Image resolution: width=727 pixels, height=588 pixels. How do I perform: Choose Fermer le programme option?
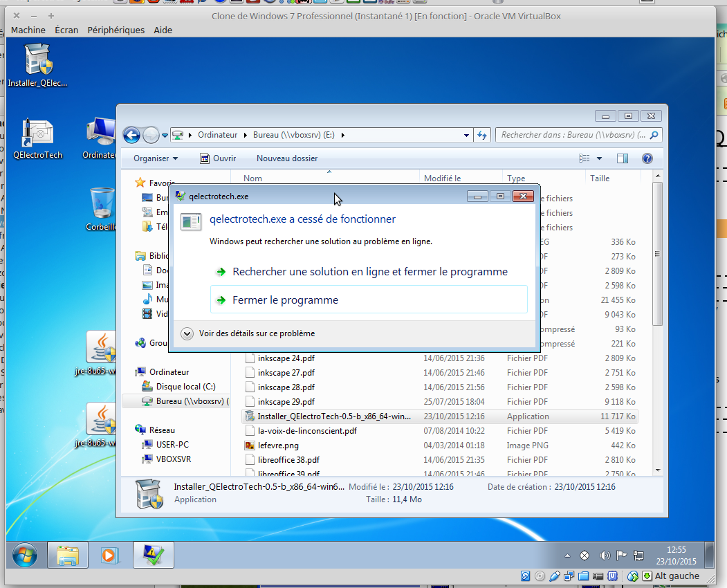(285, 300)
